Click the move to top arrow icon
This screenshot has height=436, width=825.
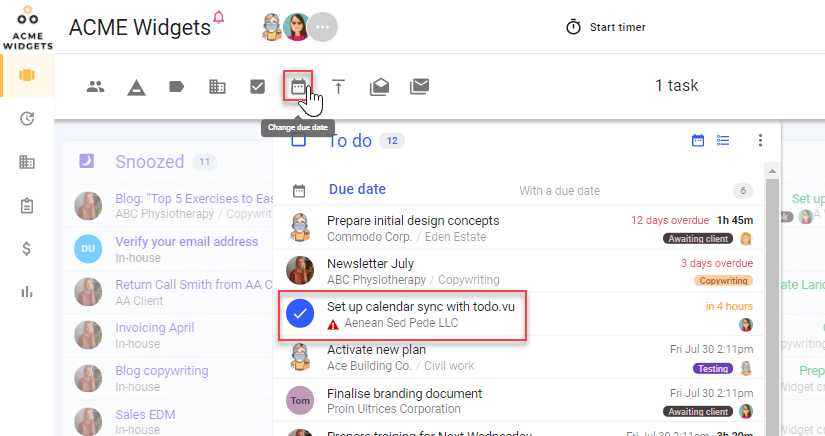338,86
